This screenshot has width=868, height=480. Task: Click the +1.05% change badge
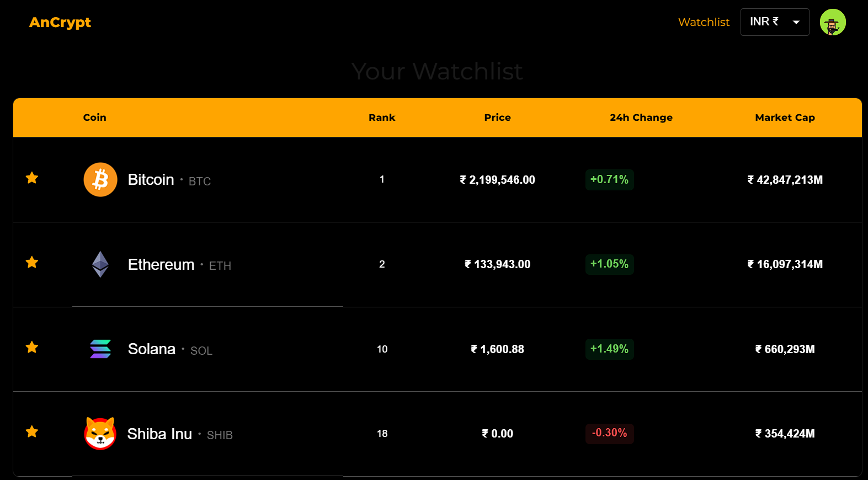click(609, 264)
